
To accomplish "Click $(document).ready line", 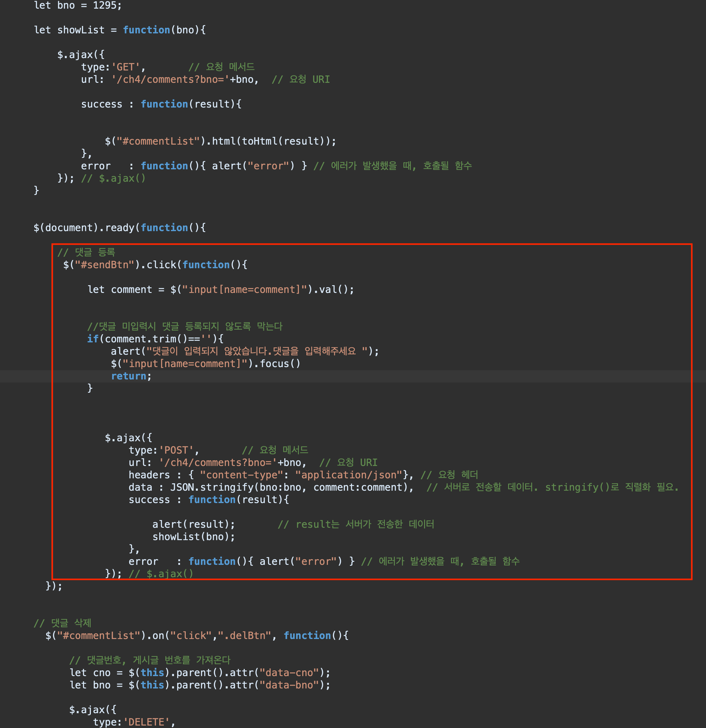I will [x=119, y=228].
